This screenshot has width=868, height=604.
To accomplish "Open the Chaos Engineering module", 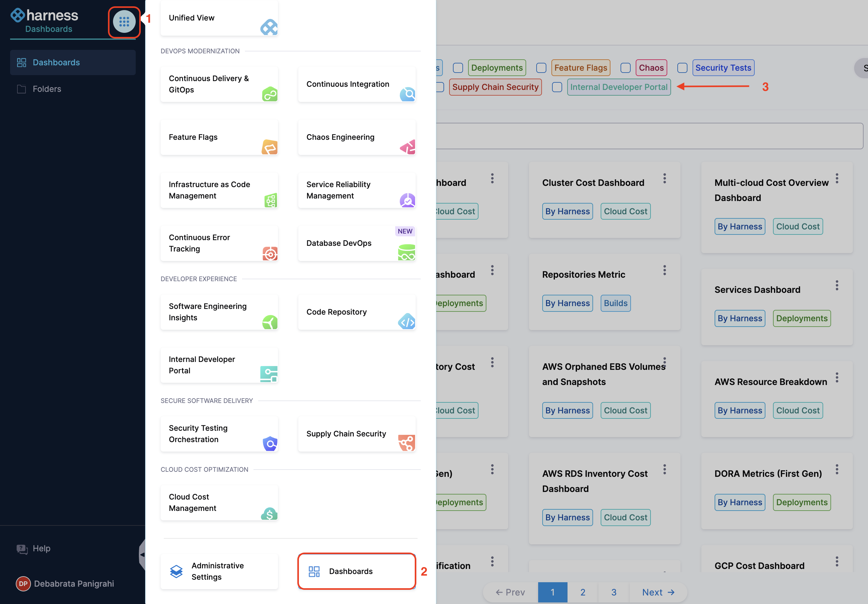I will [x=356, y=137].
